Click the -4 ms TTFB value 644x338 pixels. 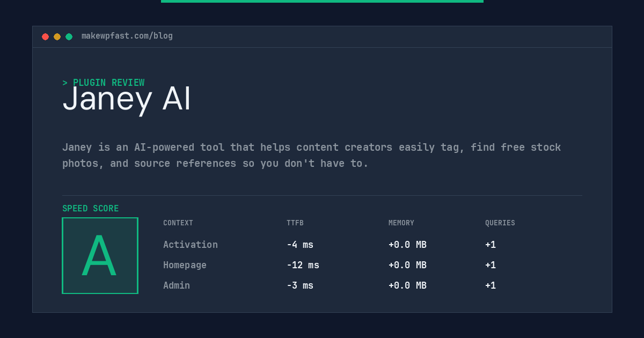pos(300,245)
